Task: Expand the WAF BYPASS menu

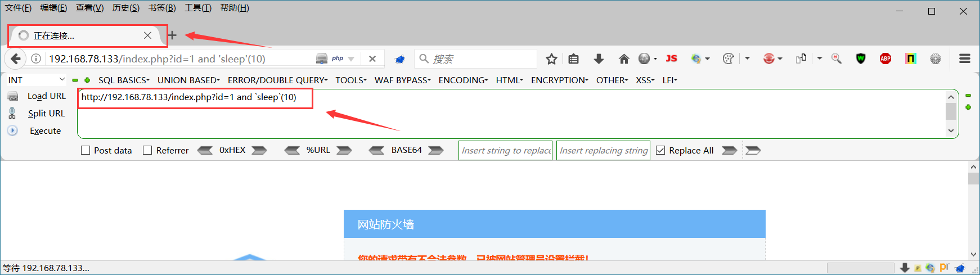Action: [403, 80]
